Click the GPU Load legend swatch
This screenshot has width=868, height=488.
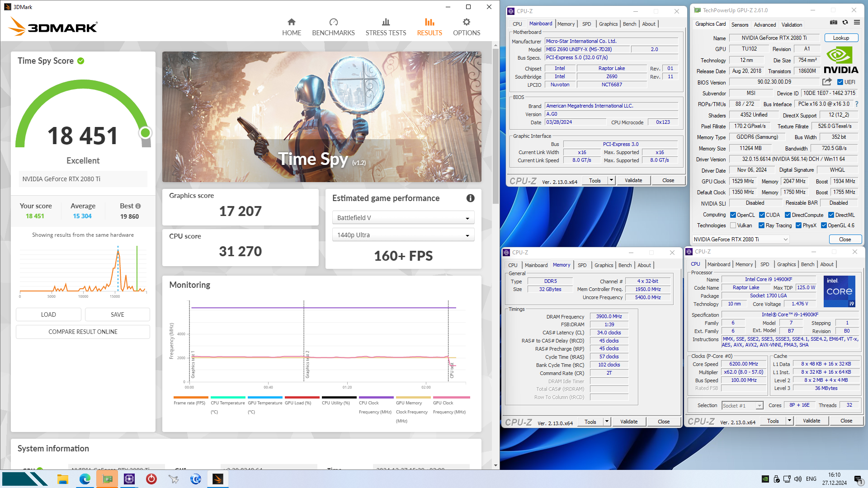pos(302,398)
